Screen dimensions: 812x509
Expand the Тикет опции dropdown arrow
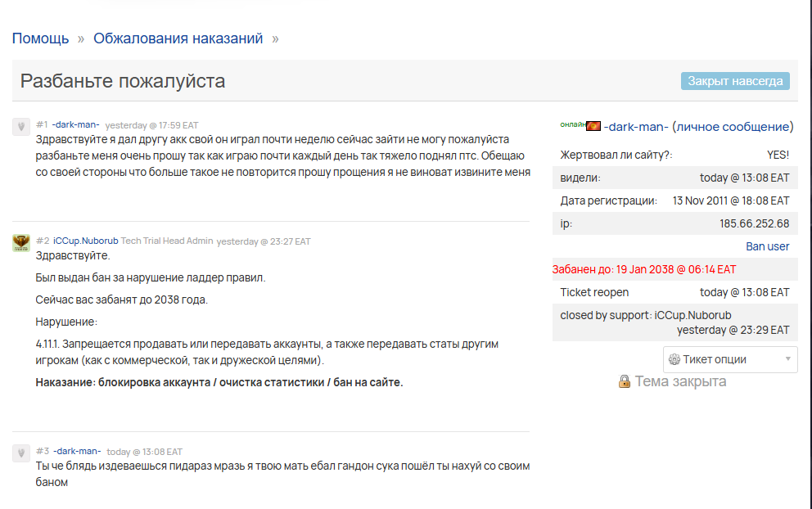tap(787, 359)
